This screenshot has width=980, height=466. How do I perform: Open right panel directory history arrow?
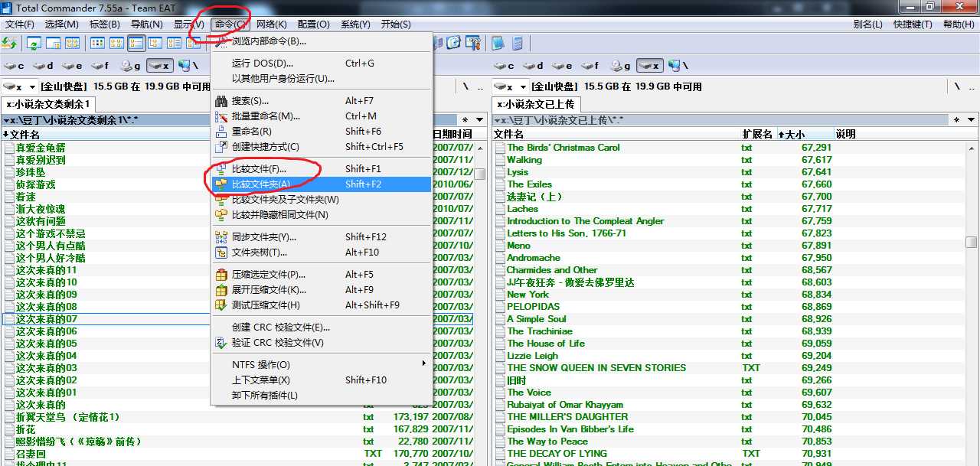[972, 120]
